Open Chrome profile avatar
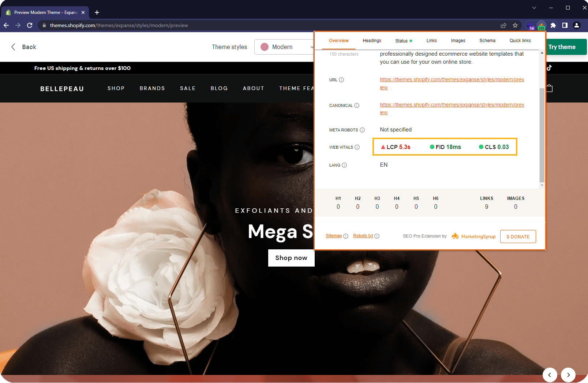The height and width of the screenshot is (383, 588). [x=577, y=25]
